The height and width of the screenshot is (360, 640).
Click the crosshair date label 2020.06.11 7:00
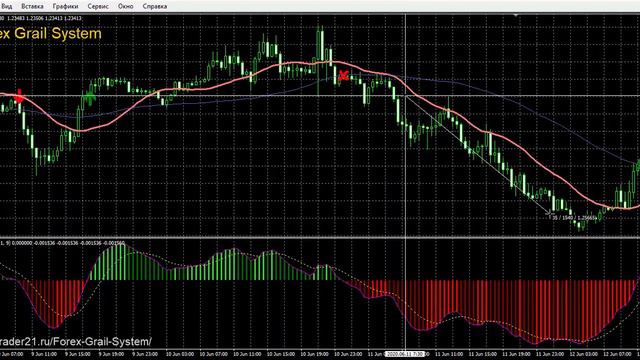[405, 354]
